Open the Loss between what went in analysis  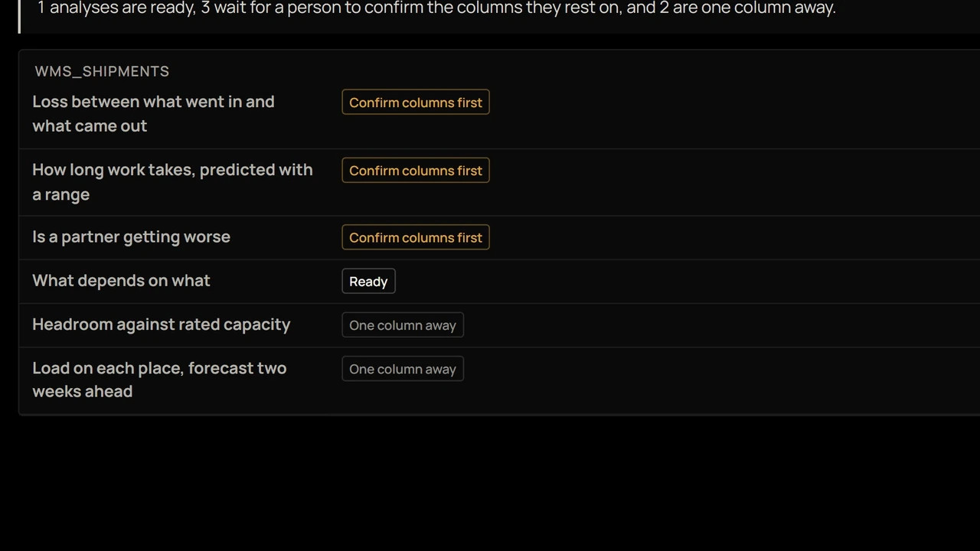point(153,113)
